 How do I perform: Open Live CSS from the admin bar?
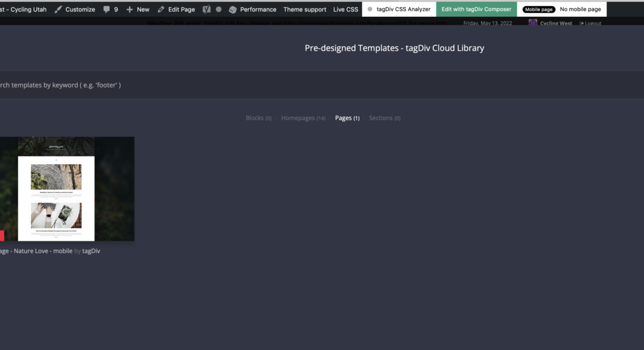click(x=346, y=10)
